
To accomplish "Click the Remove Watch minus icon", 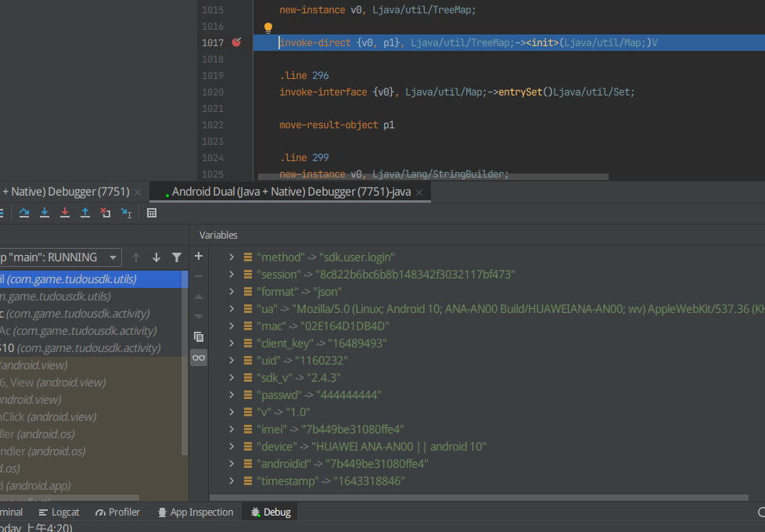I will click(x=199, y=276).
